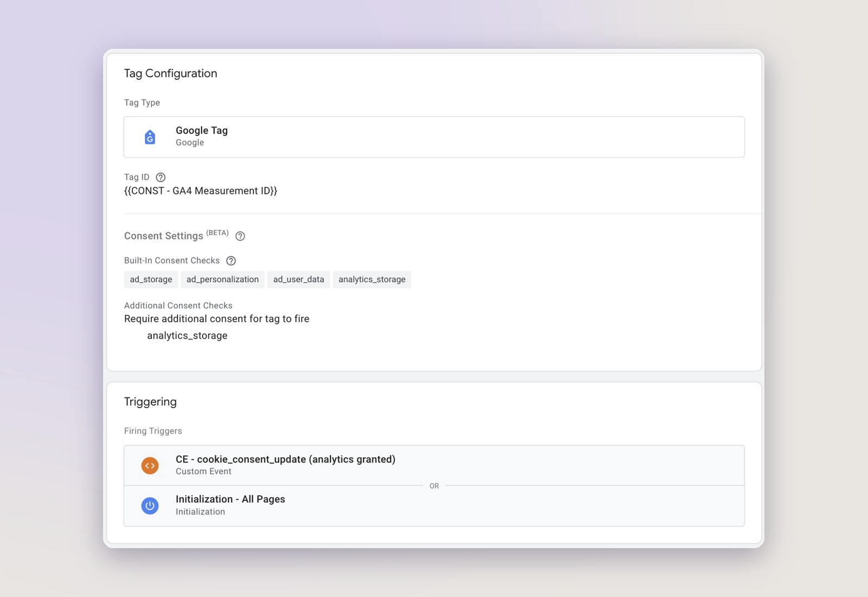Select the analytics_storage chip under Built-In Consent Checks
Viewport: 868px width, 597px height.
372,280
